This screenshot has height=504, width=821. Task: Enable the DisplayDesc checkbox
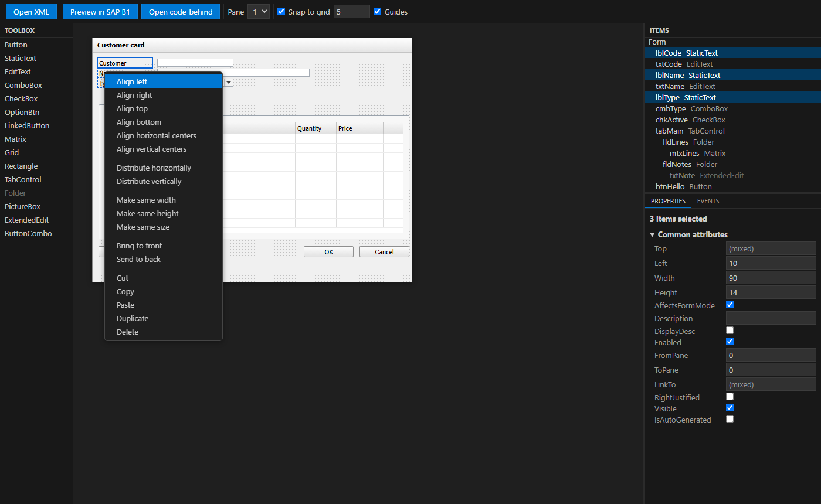tap(730, 331)
